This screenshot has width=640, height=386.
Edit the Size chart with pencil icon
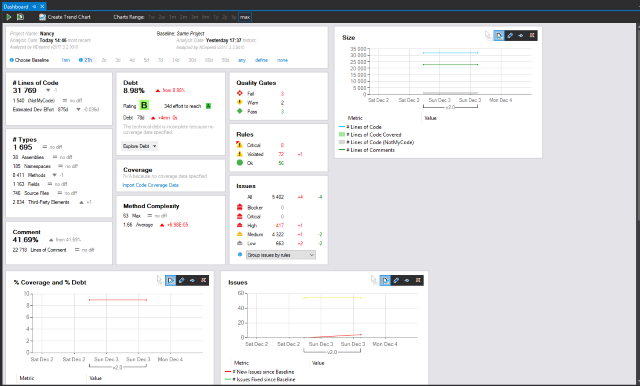(x=510, y=35)
